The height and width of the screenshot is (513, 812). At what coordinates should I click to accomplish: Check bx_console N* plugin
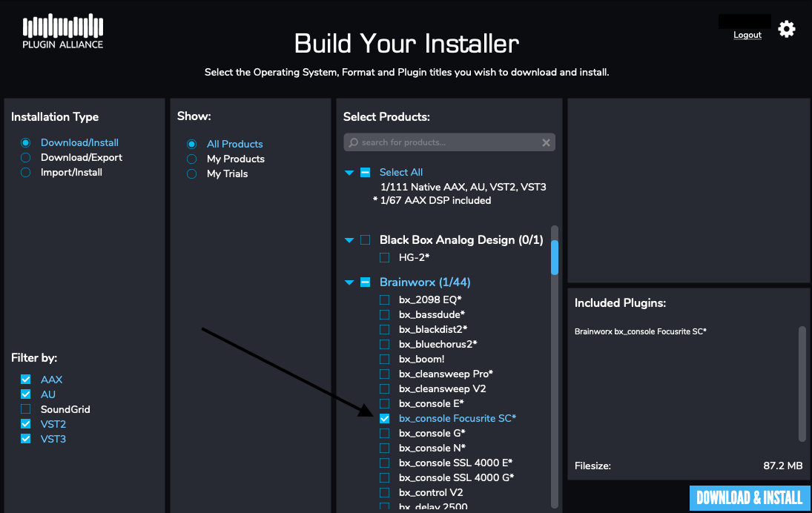[x=384, y=449]
